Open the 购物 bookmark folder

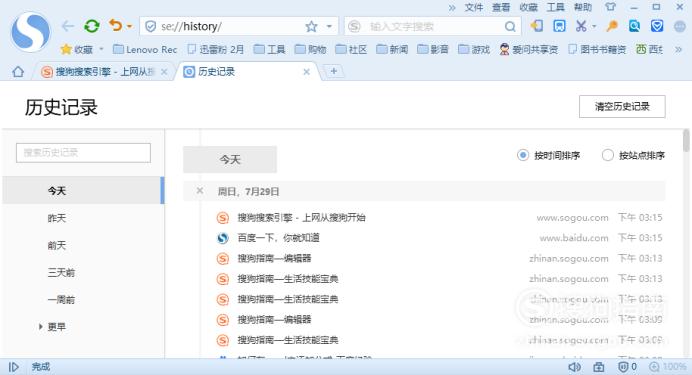pos(310,49)
